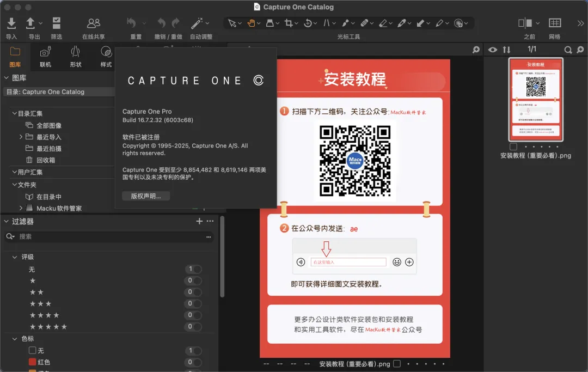Expand the Macku软件管家 folder

21,208
